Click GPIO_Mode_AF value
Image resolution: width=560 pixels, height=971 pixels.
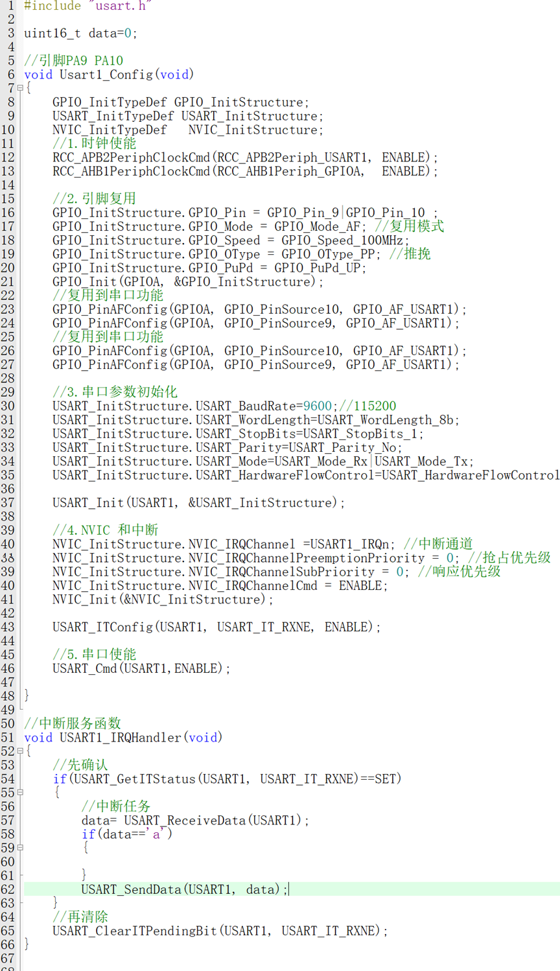(x=317, y=226)
